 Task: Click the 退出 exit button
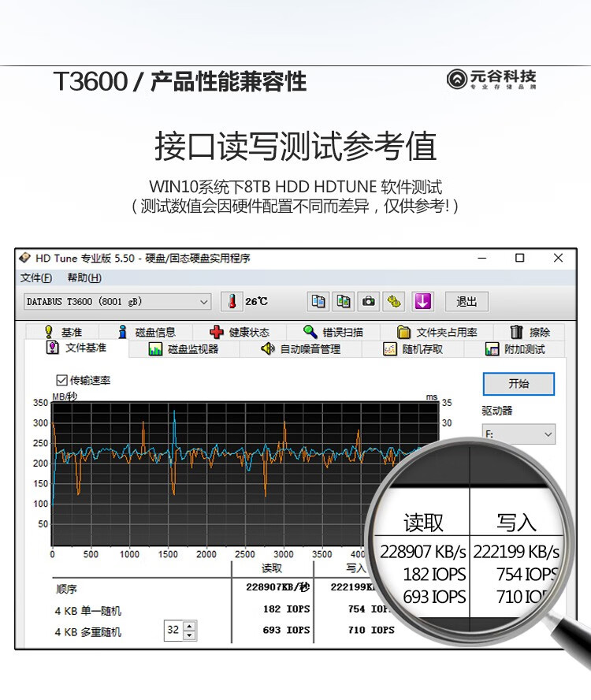click(x=467, y=302)
